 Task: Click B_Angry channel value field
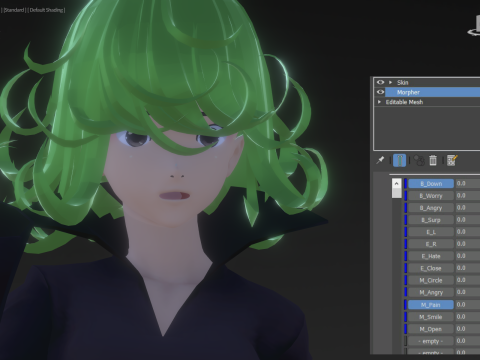click(468, 208)
